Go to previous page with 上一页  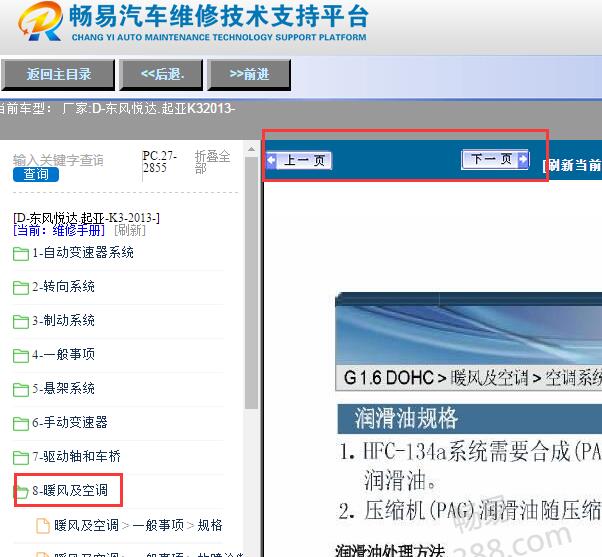pos(299,160)
